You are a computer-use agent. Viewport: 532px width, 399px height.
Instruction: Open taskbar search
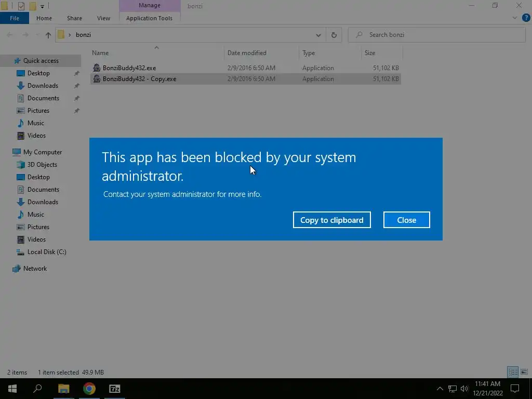click(37, 389)
